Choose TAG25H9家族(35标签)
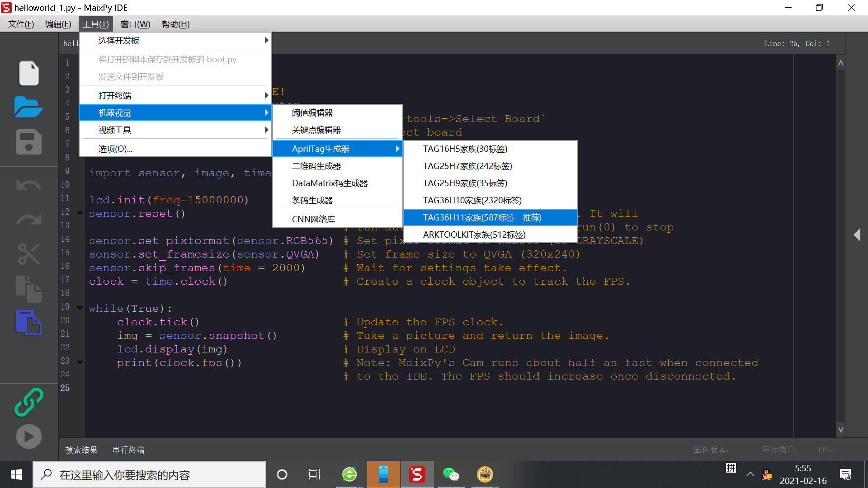The height and width of the screenshot is (488, 868). pos(490,183)
